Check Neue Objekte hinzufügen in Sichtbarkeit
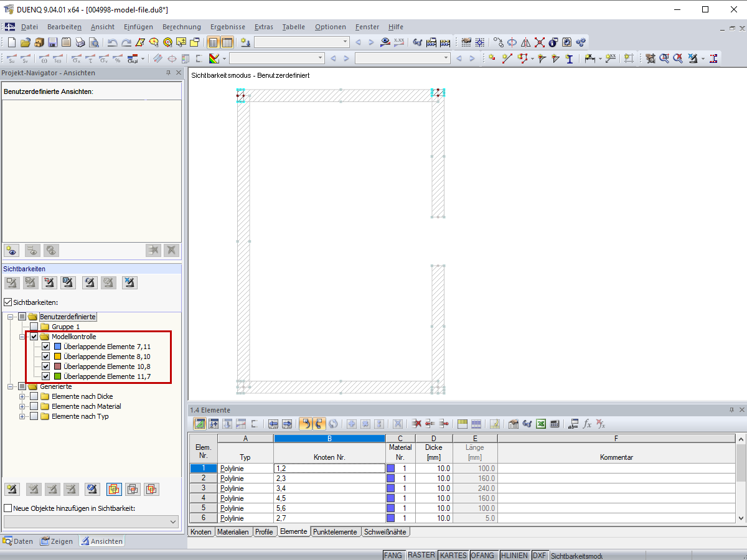The image size is (747, 560). click(7, 508)
